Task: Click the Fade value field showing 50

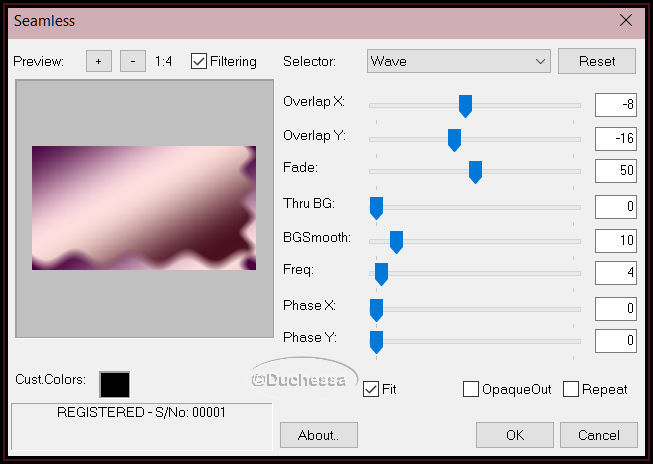Action: click(x=616, y=171)
